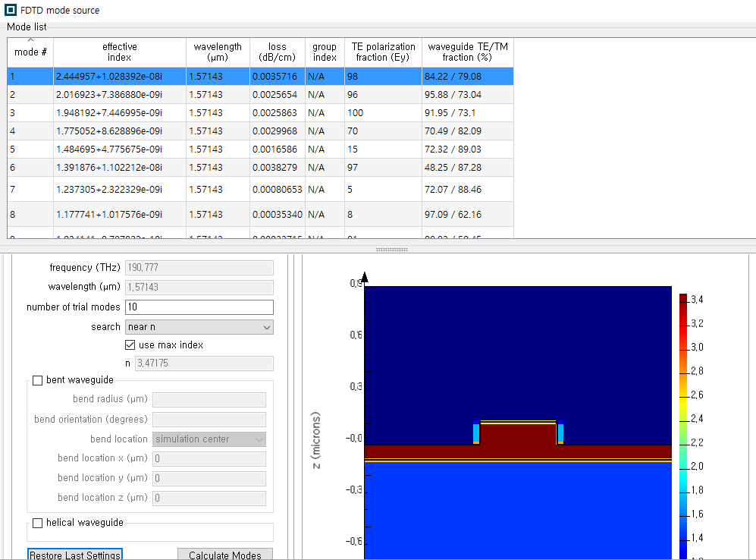Click TE/TM fraction 97.09 / 62.16 cell
Screen dimensions: 756x560
(x=468, y=215)
